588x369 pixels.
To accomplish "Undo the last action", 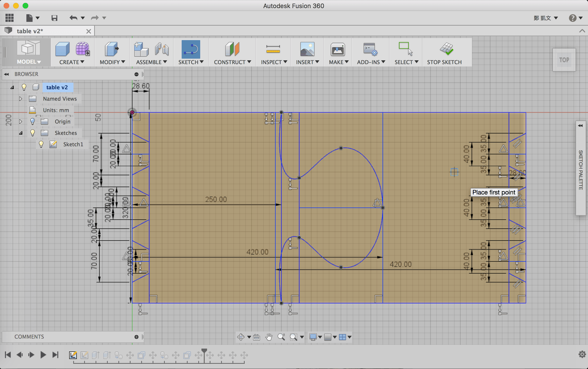I will coord(73,18).
